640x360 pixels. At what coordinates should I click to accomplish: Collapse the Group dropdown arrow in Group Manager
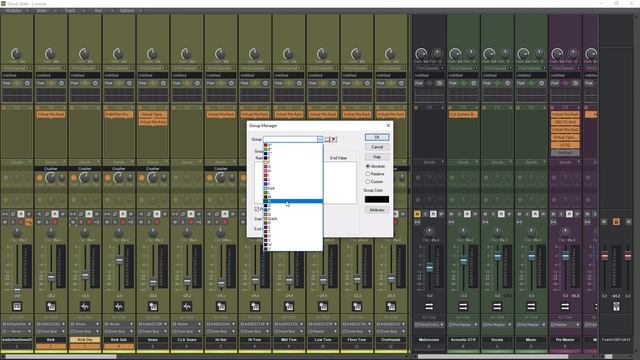pyautogui.click(x=320, y=139)
